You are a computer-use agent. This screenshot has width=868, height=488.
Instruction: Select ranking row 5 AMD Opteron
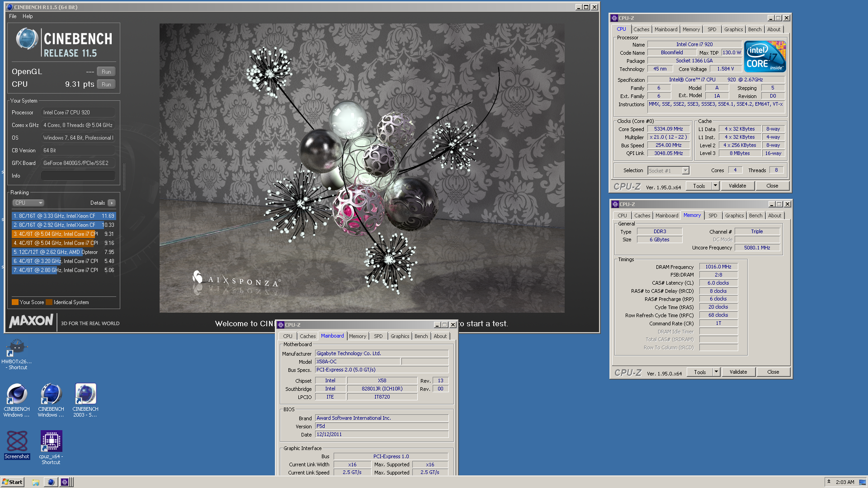[64, 252]
